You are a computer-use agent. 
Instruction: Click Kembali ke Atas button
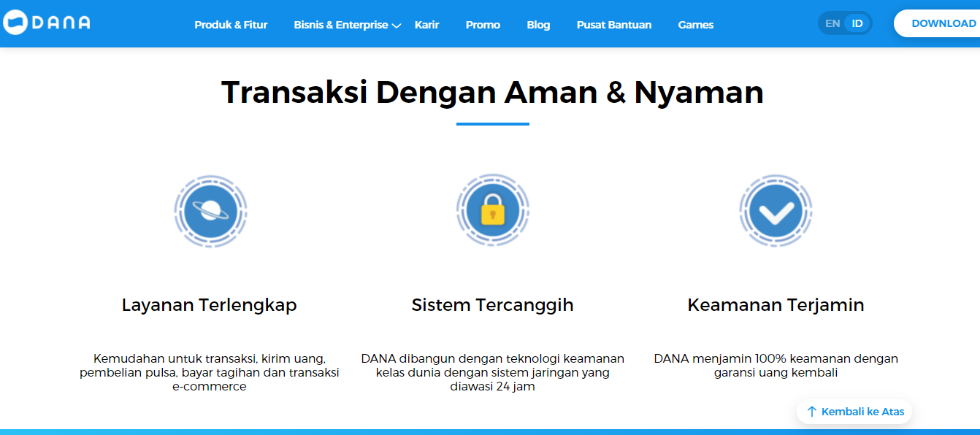click(854, 412)
